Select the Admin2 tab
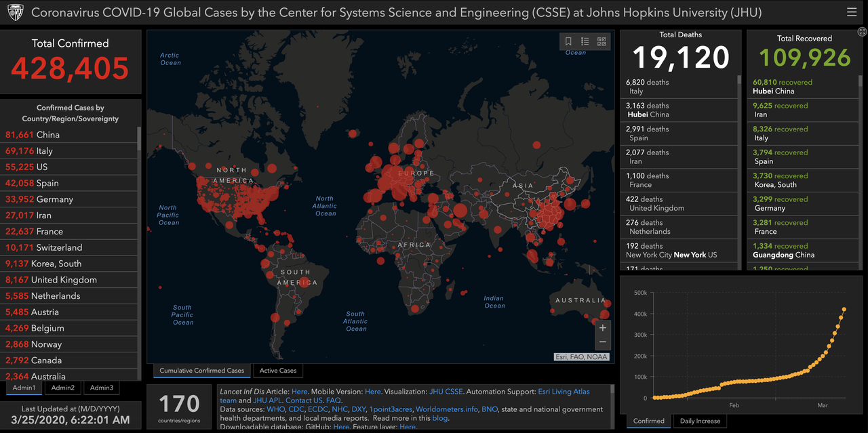 coord(63,388)
